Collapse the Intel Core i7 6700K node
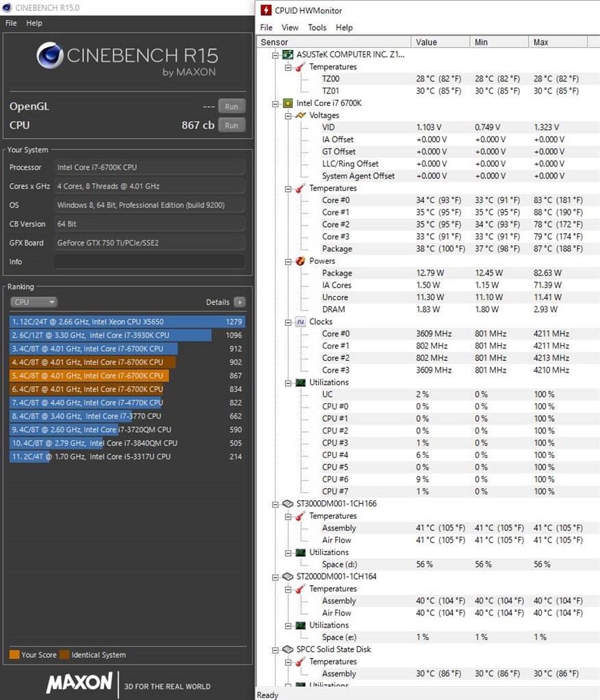This screenshot has width=600, height=700. click(275, 104)
